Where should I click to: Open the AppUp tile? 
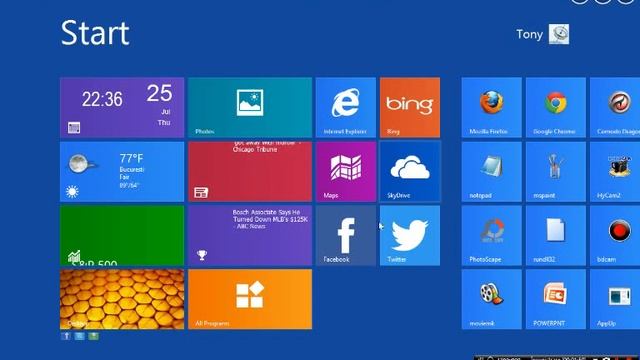coord(615,299)
